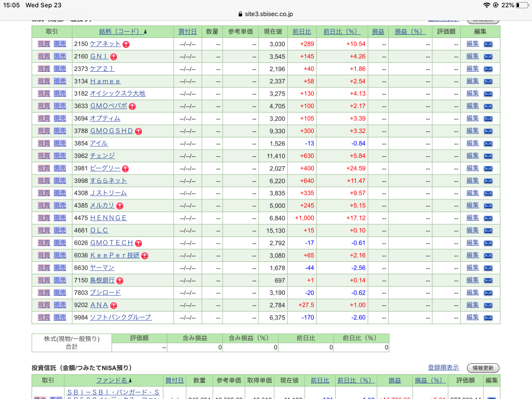Tap the red alert badge next to ケアネット
532x399 pixels.
(126, 45)
